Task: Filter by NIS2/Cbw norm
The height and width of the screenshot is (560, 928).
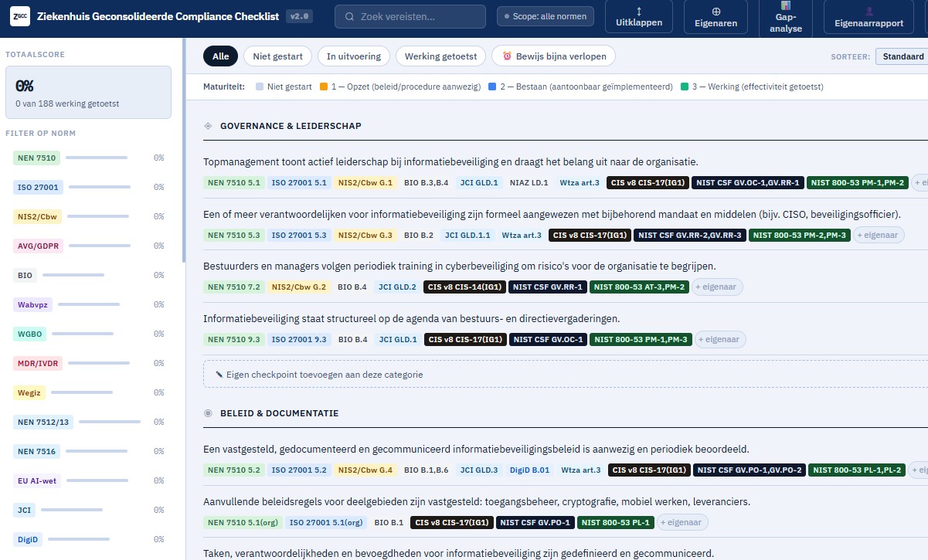Action: (x=36, y=216)
